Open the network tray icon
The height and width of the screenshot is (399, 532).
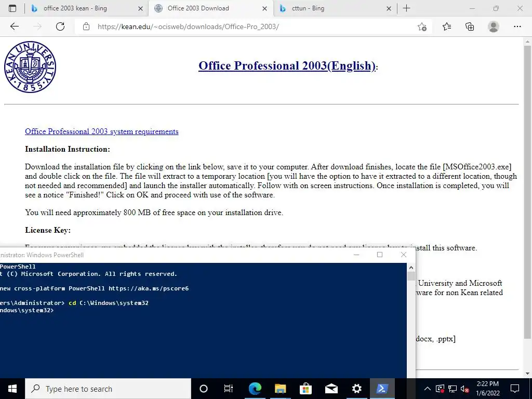click(453, 389)
